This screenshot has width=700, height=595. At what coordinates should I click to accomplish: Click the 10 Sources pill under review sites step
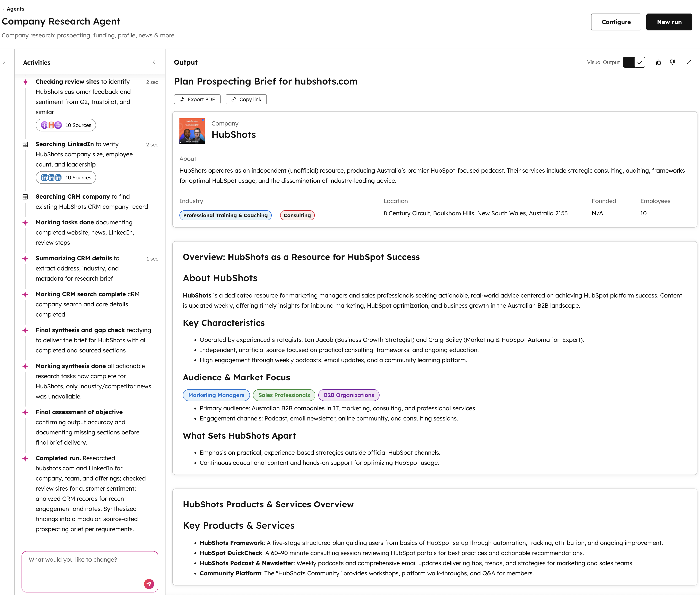[66, 125]
